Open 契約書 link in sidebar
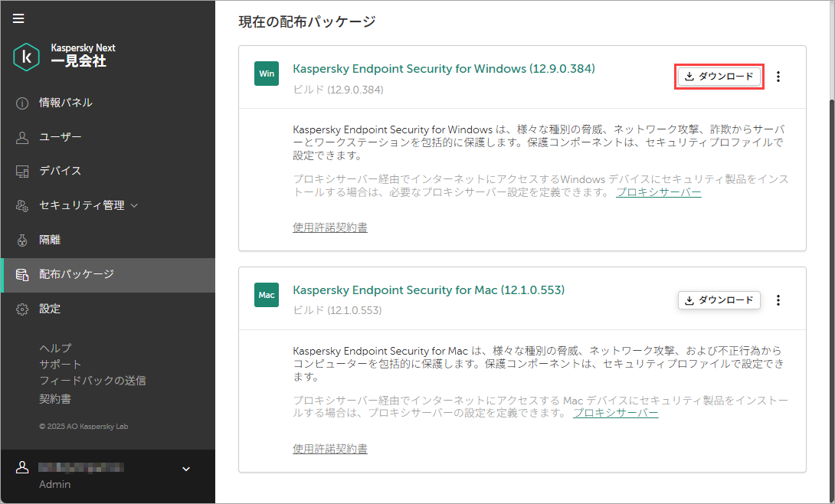 [x=55, y=399]
